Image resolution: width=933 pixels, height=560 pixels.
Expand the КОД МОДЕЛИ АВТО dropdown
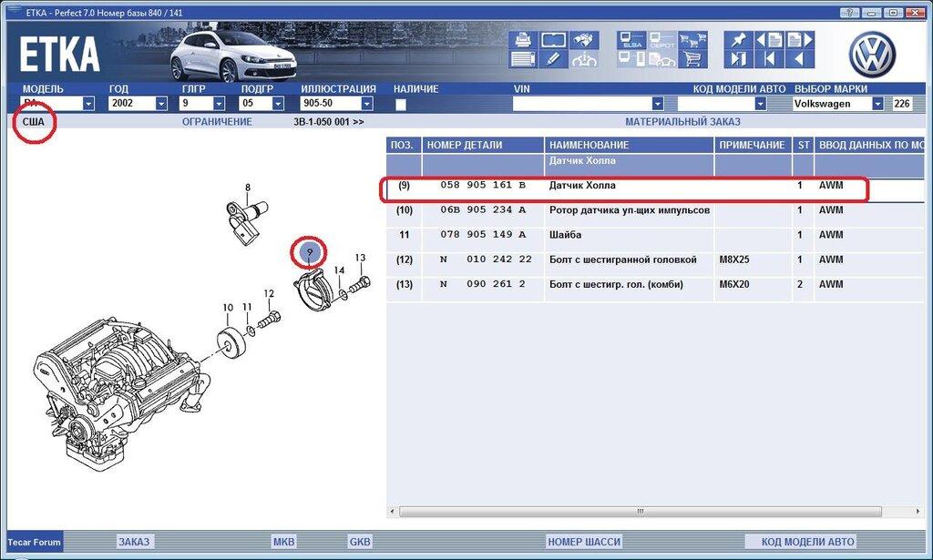761,104
